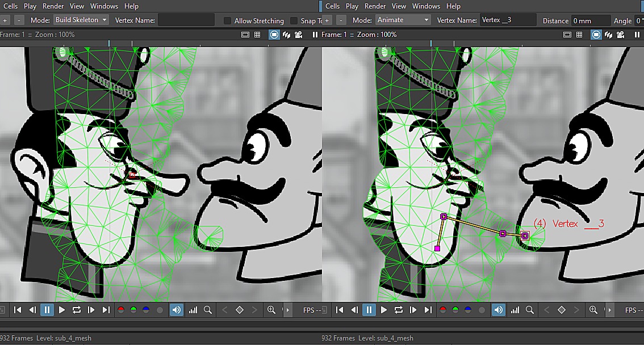
Task: Switch right viewer to camera view
Action: click(621, 35)
